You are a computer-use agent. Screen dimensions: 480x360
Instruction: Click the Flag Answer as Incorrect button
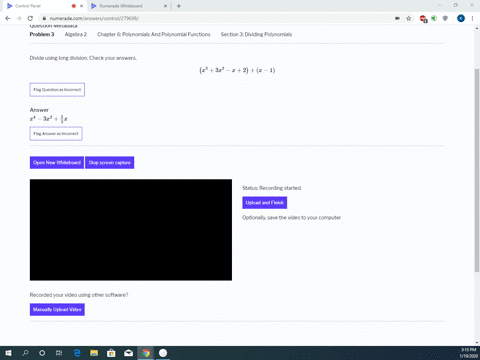56,134
